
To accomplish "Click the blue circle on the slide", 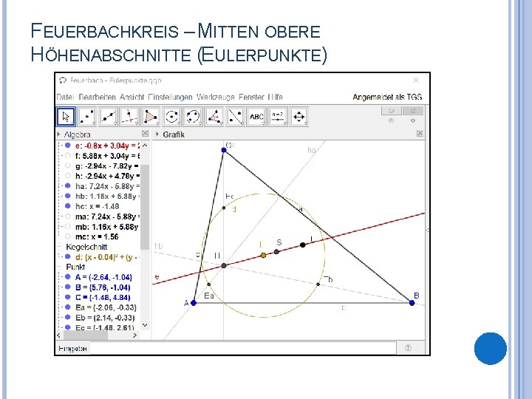I will pyautogui.click(x=491, y=349).
